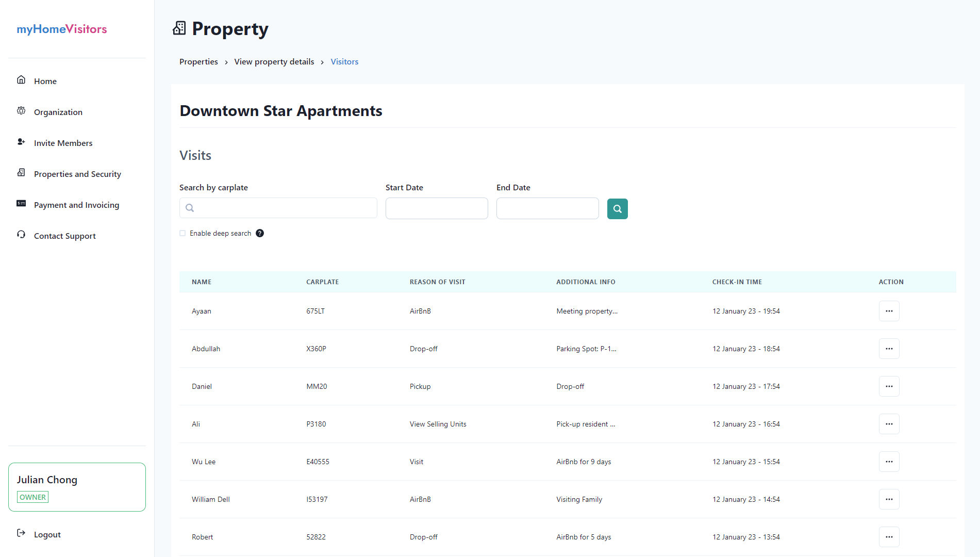The width and height of the screenshot is (980, 557).
Task: Open the actions menu for Wu Lee
Action: [x=889, y=461]
